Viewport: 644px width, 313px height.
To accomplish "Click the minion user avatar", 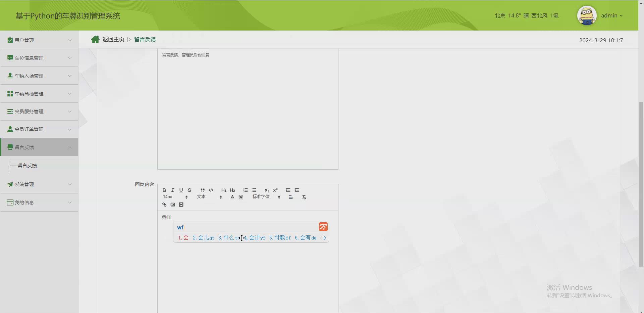I will click(587, 15).
